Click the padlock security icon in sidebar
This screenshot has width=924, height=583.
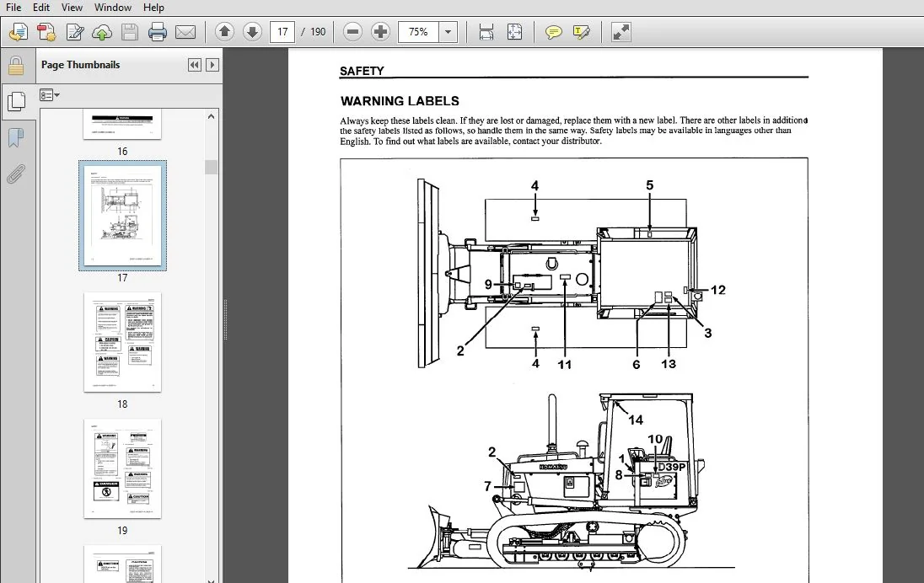[x=16, y=66]
